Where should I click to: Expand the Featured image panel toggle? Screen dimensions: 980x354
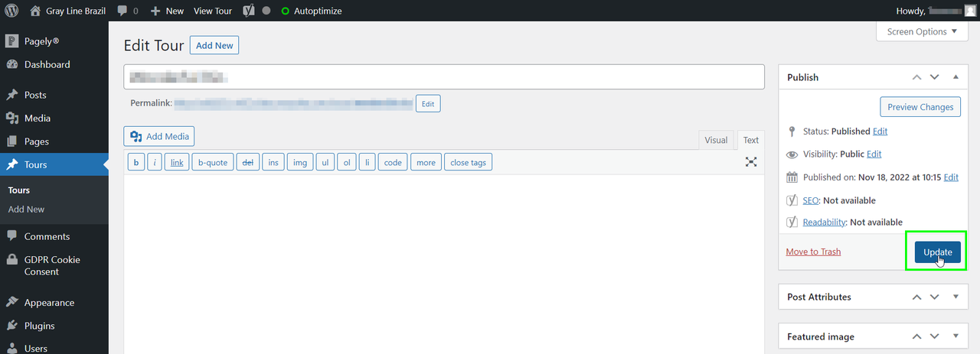[955, 336]
